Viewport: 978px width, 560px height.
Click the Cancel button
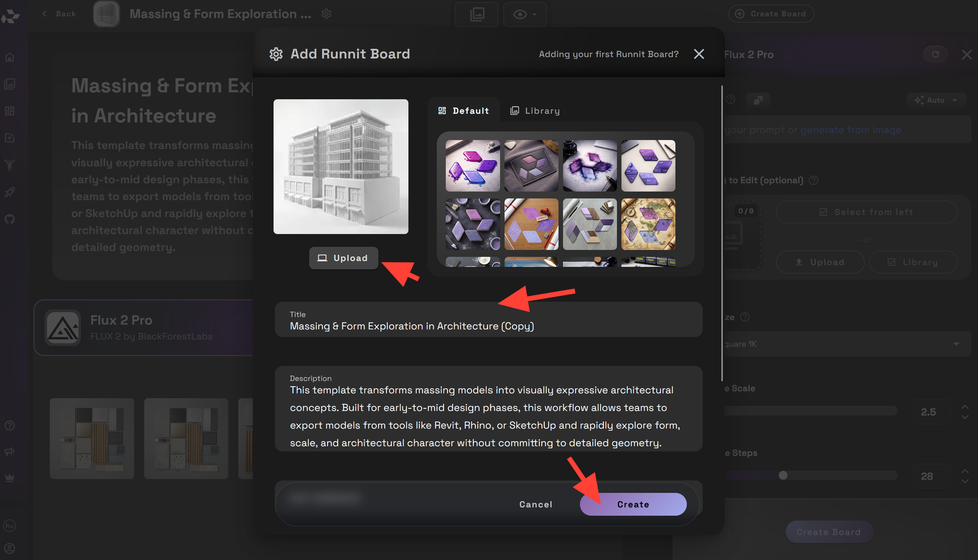(535, 504)
